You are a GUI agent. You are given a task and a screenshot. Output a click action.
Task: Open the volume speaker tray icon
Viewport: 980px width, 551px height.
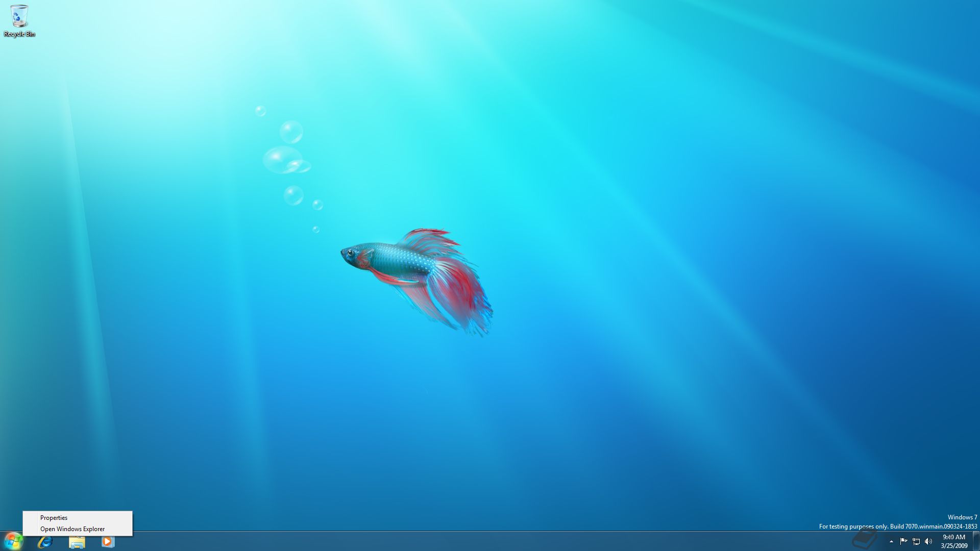tap(928, 541)
